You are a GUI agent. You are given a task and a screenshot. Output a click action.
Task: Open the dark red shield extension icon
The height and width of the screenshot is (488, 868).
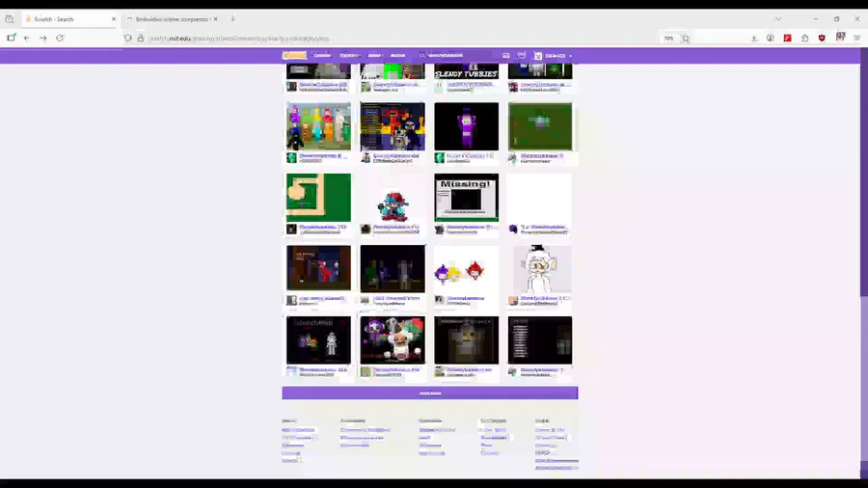822,39
